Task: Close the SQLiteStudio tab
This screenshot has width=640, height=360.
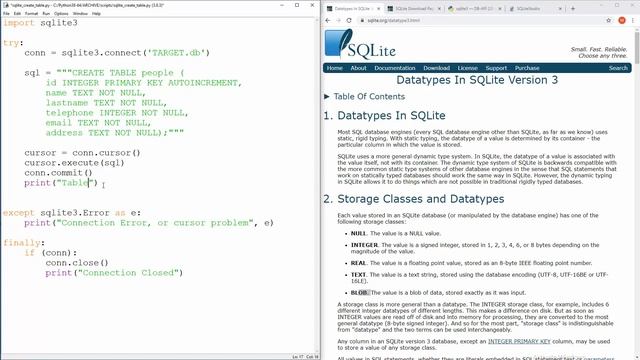Action: click(560, 9)
